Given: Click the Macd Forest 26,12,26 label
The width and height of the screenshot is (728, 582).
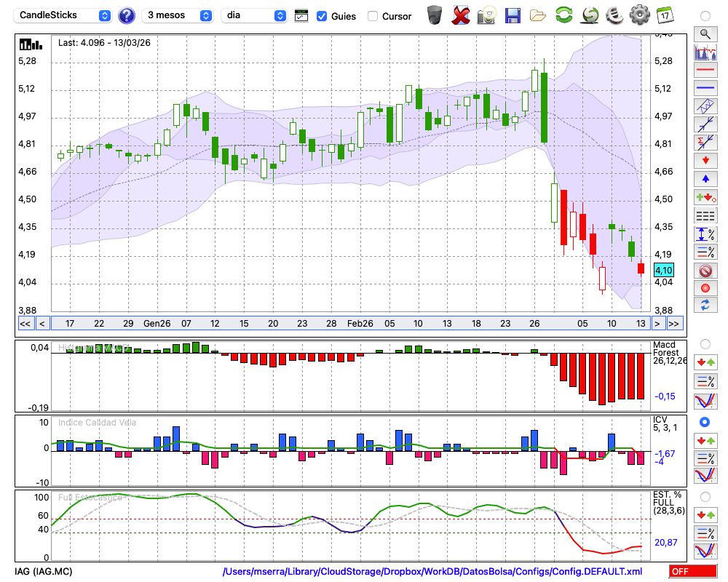Looking at the screenshot, I should click(x=669, y=353).
